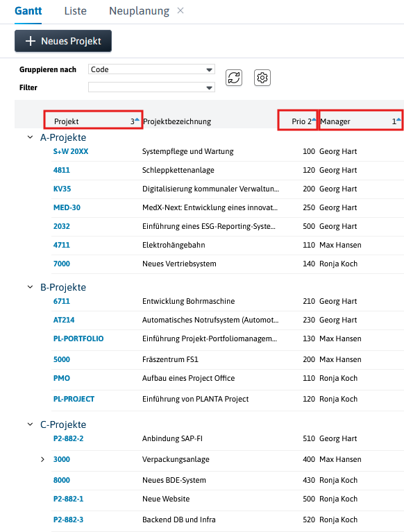Open project link P2-882-3
The width and height of the screenshot is (404, 532).
pyautogui.click(x=68, y=520)
